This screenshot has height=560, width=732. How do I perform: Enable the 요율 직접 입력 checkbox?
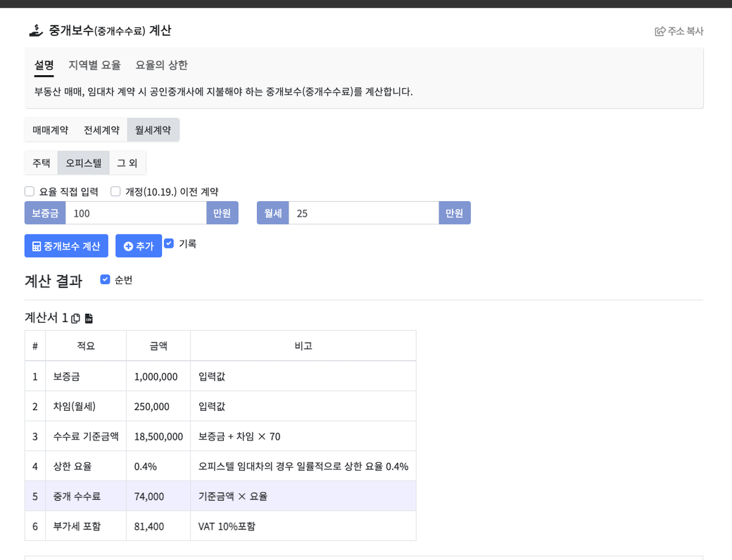(x=30, y=191)
